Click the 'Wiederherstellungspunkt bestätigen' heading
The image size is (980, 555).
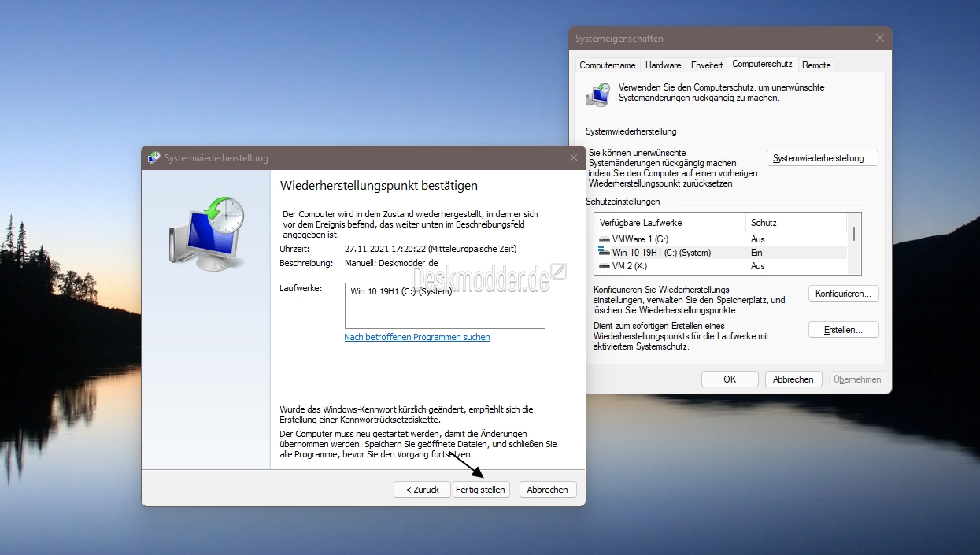click(379, 186)
